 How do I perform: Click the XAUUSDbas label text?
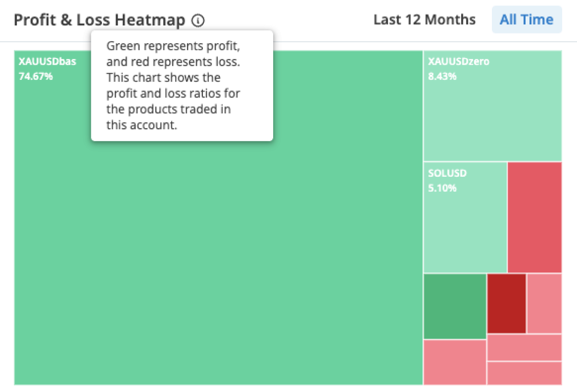47,61
